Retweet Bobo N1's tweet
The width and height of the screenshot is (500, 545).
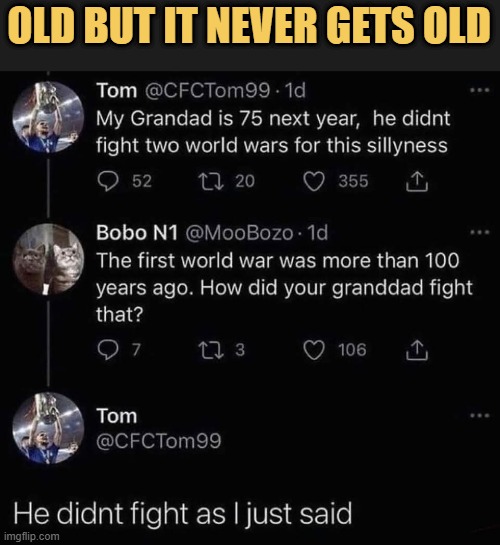coord(211,350)
